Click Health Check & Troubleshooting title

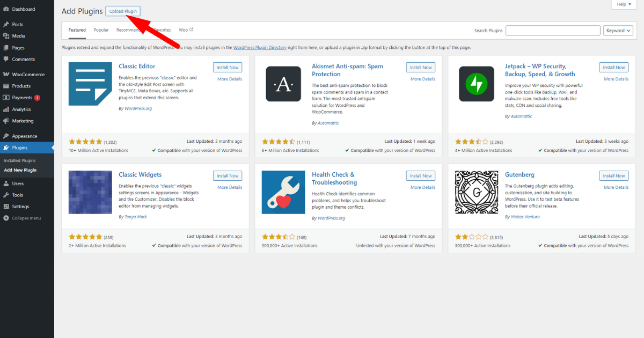tap(334, 179)
